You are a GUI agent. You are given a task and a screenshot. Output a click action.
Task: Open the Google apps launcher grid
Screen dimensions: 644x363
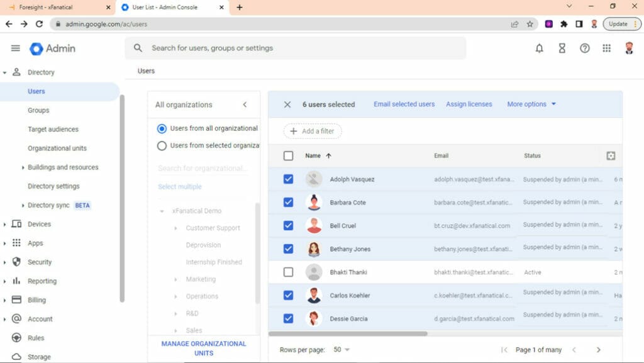(606, 47)
